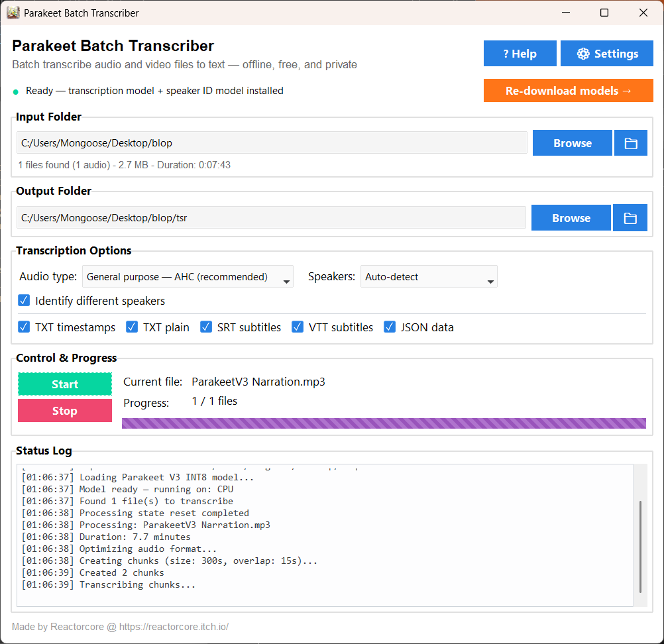Browse for the input folder
The width and height of the screenshot is (664, 644).
572,143
